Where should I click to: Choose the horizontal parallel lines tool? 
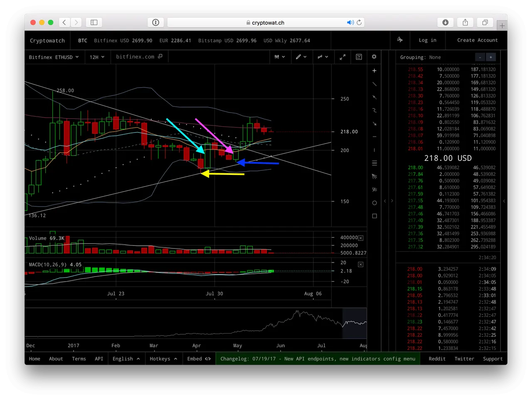pyautogui.click(x=374, y=163)
